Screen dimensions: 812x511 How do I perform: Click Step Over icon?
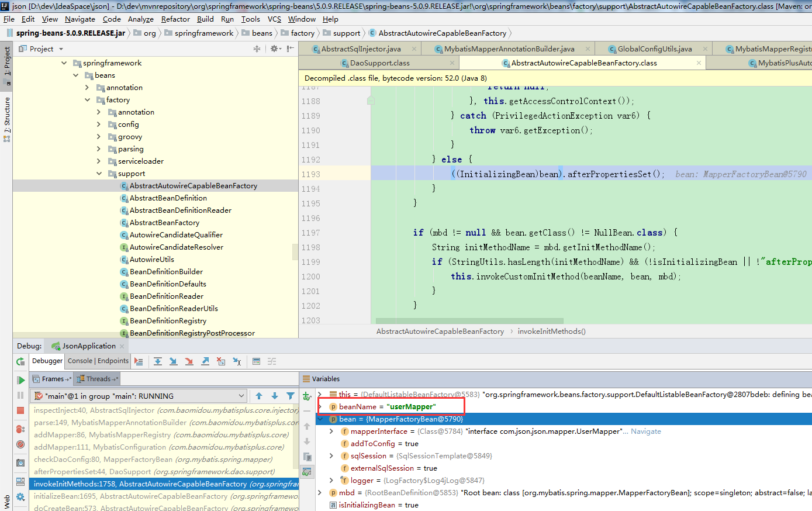coord(158,361)
